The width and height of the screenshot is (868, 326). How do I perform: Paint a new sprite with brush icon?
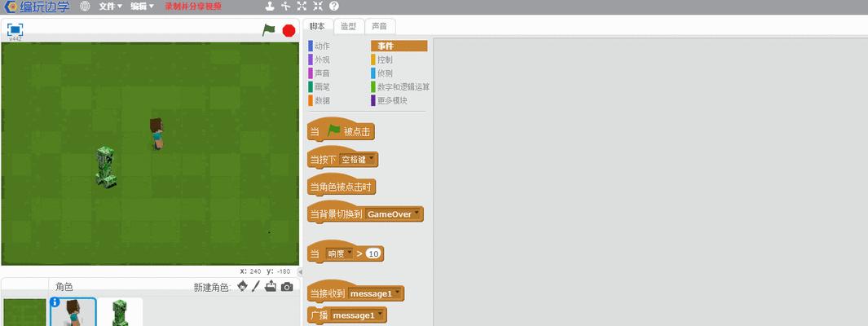coord(256,286)
